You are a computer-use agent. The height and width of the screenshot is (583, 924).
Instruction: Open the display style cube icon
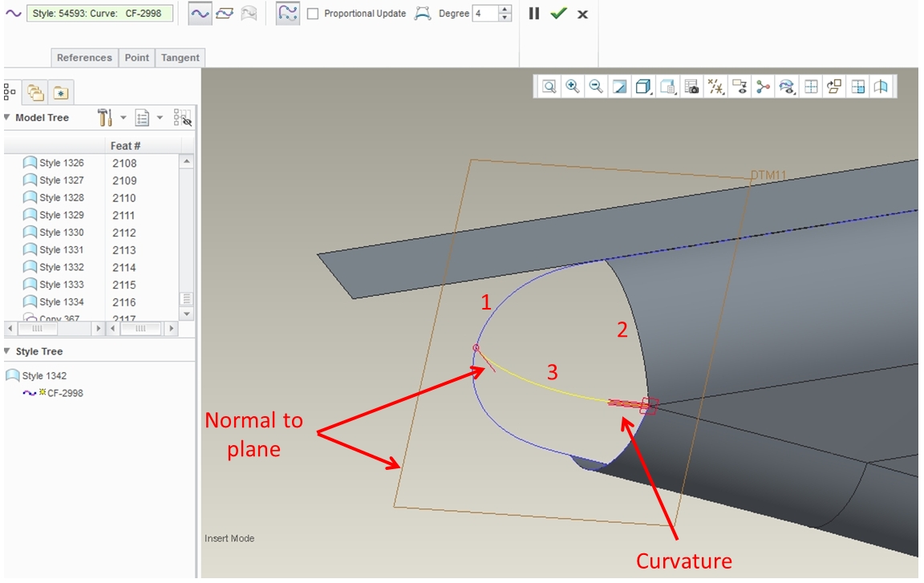643,87
